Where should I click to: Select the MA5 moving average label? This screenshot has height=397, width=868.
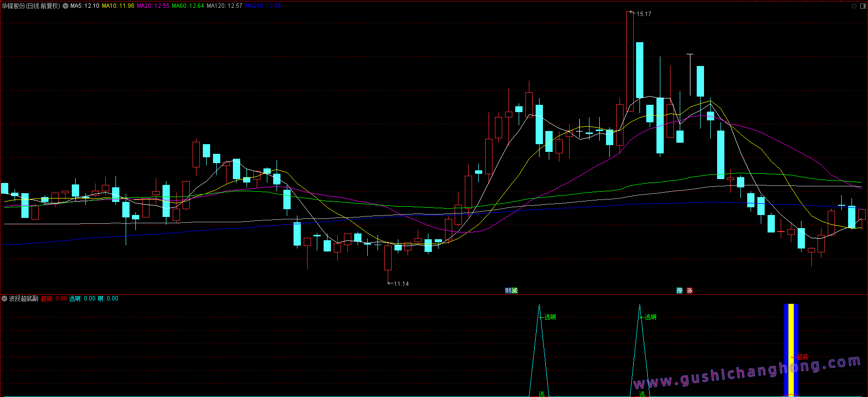(x=84, y=6)
